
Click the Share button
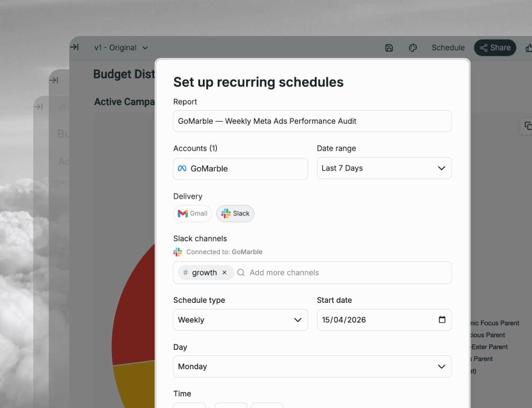tap(495, 48)
